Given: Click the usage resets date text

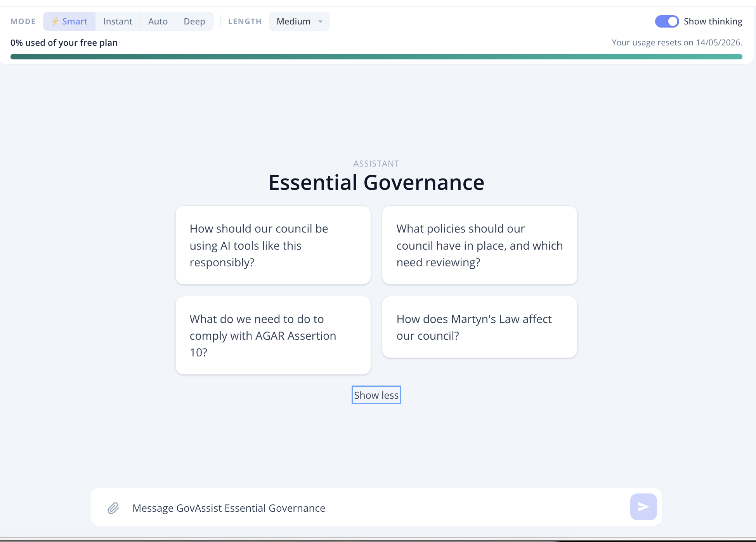Looking at the screenshot, I should click(677, 42).
